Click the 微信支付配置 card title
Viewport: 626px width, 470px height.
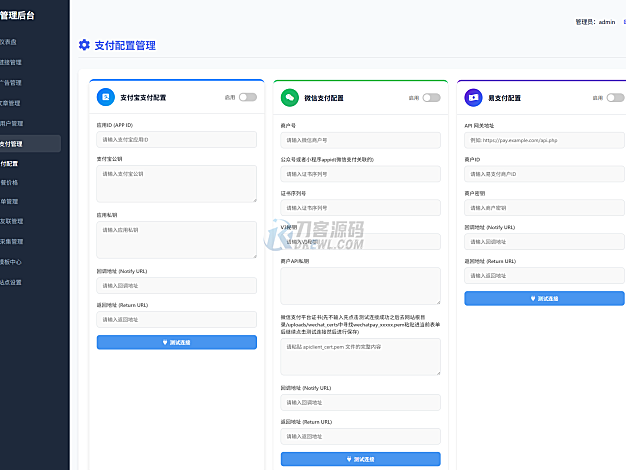point(324,98)
